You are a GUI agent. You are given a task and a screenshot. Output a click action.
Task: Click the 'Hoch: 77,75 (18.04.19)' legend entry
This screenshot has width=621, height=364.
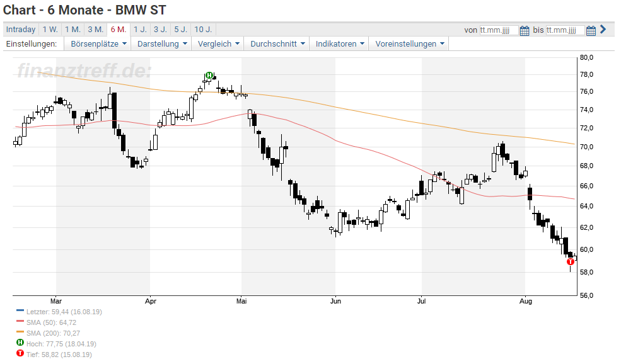tap(61, 344)
